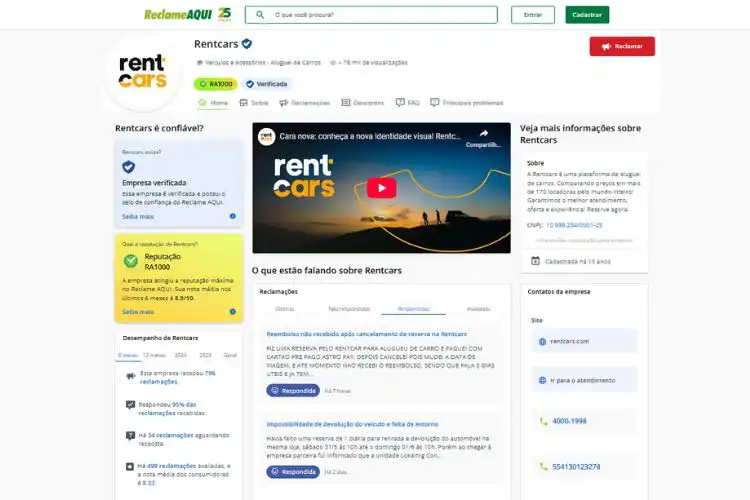Click the Cadastrar button
The height and width of the screenshot is (500, 750).
pos(587,15)
